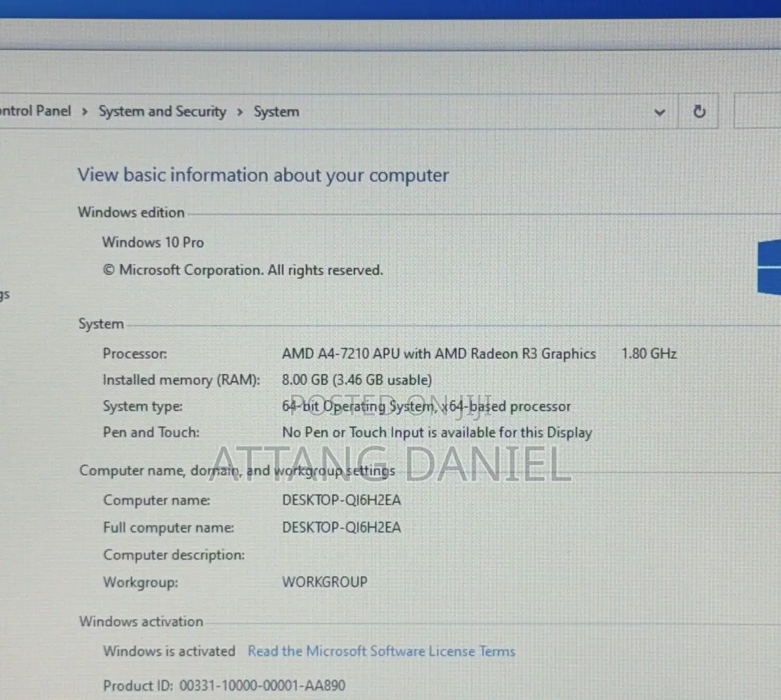
Task: Click the Windows is activated text
Action: click(169, 651)
